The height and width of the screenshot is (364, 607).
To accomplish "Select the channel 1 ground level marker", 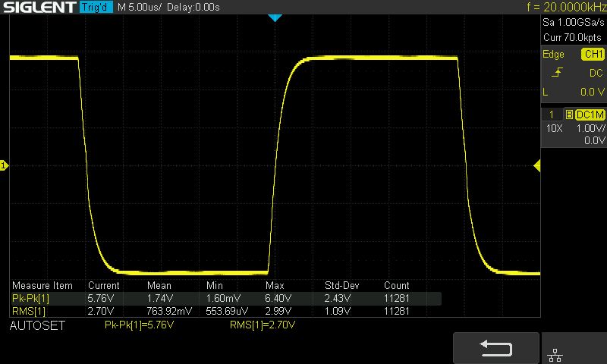I will click(4, 166).
